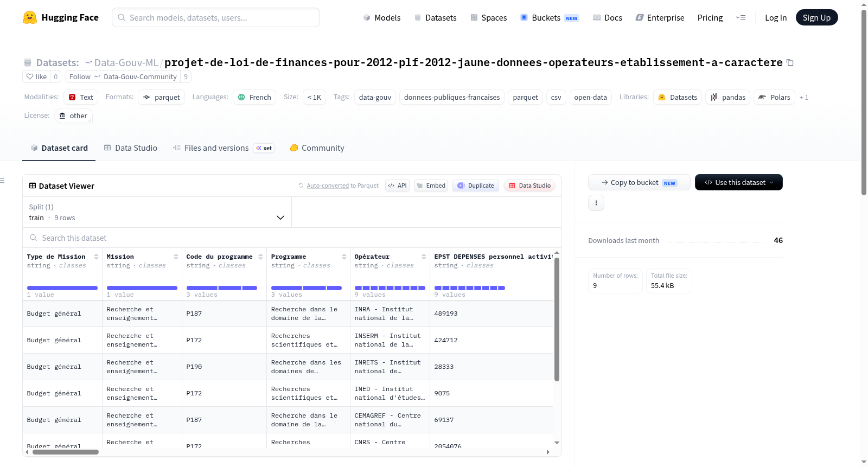Viewport: 868px width, 467px height.
Task: Click the Datasets library tag
Action: [x=678, y=97]
